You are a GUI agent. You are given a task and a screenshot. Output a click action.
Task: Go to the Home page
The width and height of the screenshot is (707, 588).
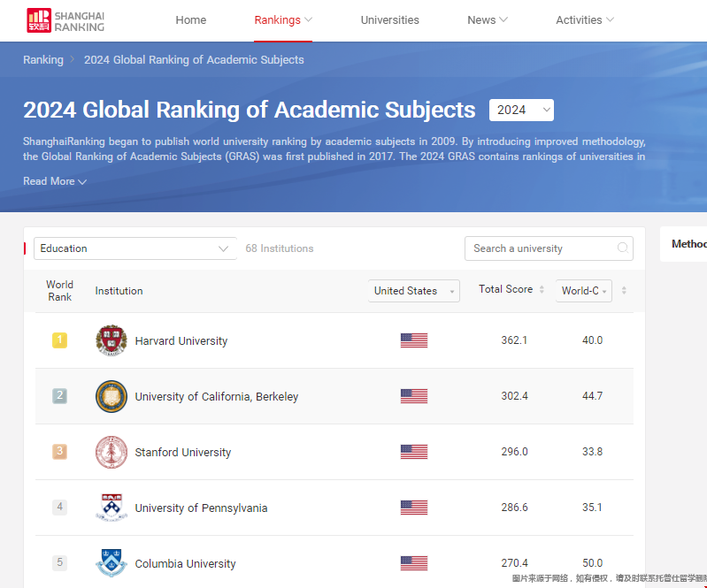[x=191, y=20]
